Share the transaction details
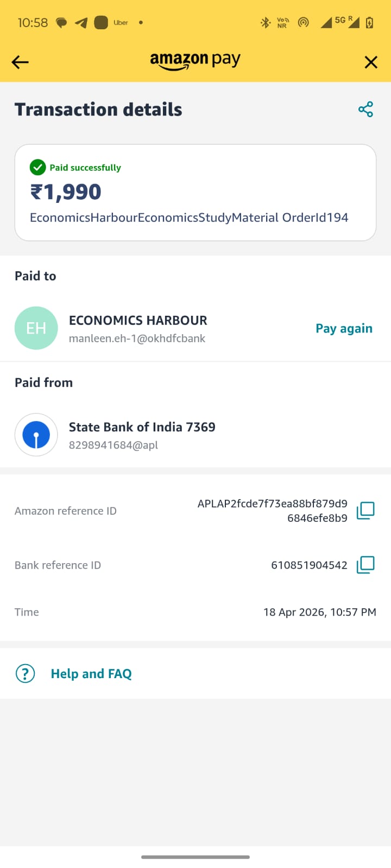This screenshot has height=868, width=391. click(x=365, y=109)
